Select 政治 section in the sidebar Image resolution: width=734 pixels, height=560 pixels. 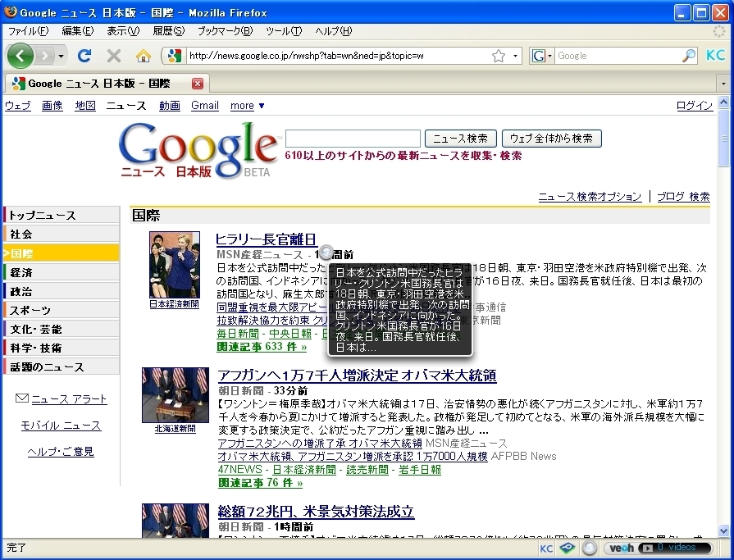(x=62, y=291)
